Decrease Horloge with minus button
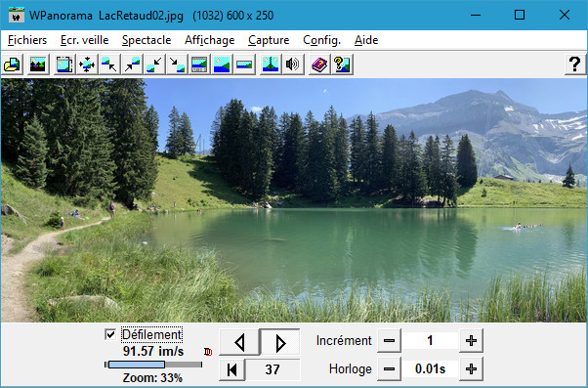 389,368
